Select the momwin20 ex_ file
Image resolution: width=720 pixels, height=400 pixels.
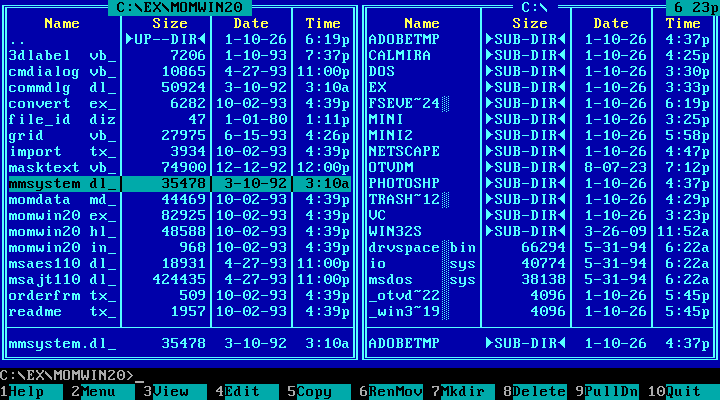(x=63, y=215)
